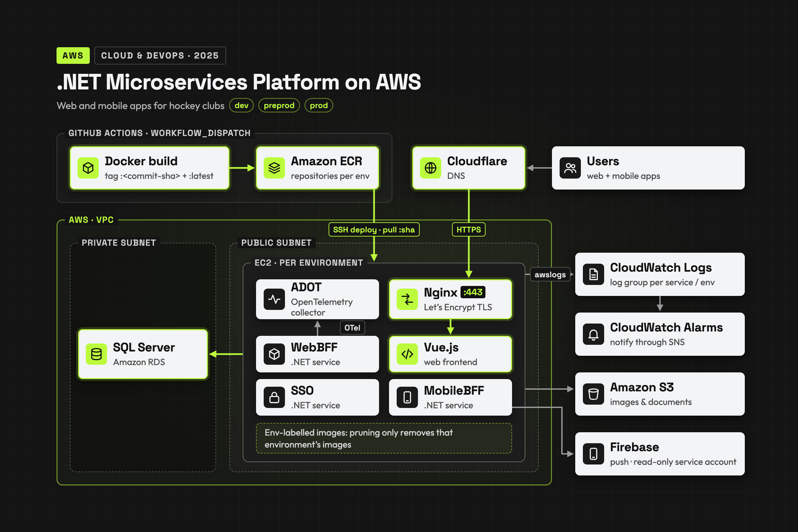Click the CLOUD & DEVOPS · 2025 tag
Screen dimensions: 798x532
(x=160, y=56)
